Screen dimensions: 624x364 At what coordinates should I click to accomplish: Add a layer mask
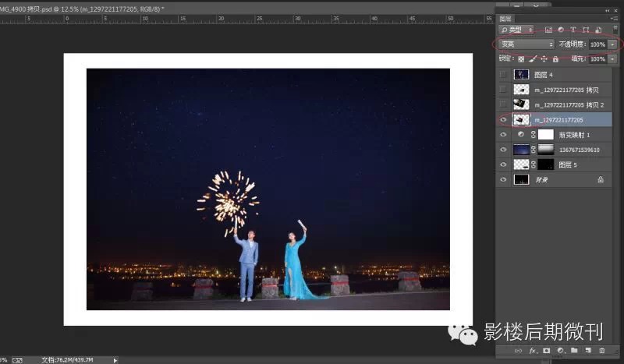[547, 351]
